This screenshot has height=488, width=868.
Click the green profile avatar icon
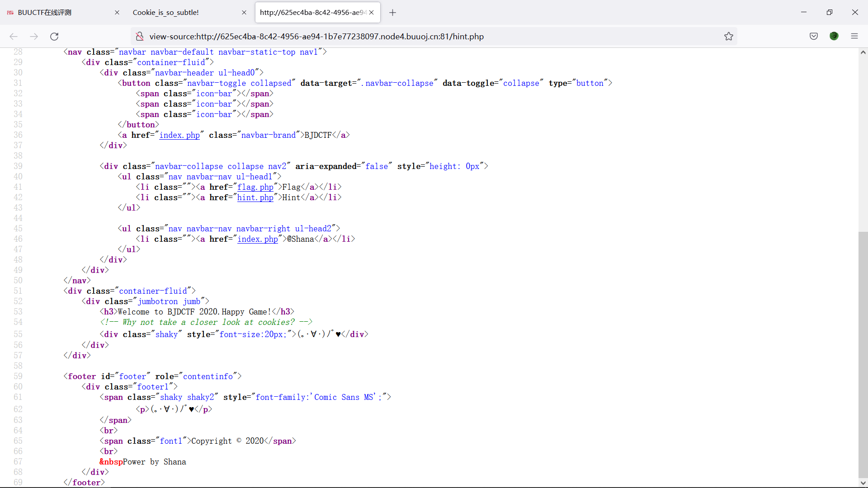tap(834, 37)
